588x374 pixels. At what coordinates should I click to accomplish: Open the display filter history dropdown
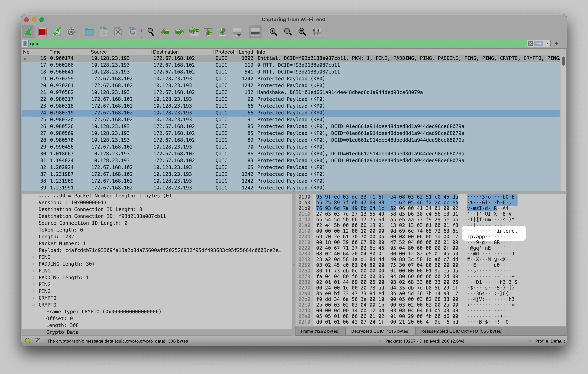(547, 44)
